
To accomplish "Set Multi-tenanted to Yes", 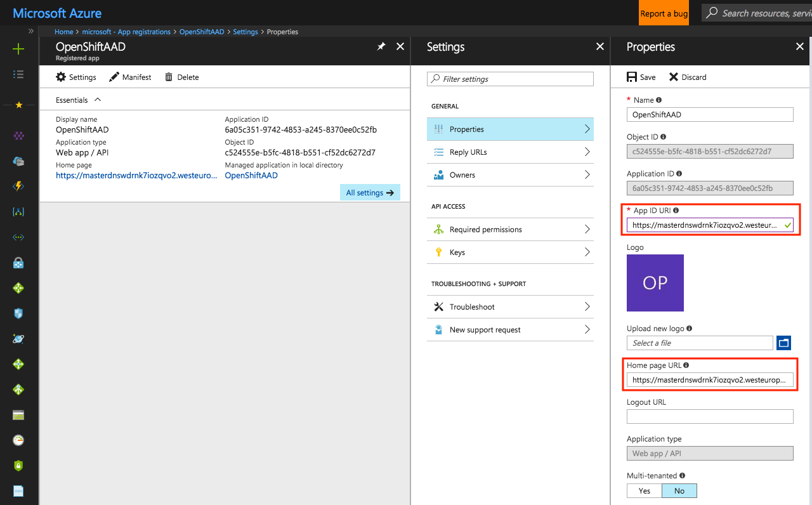I will click(645, 490).
